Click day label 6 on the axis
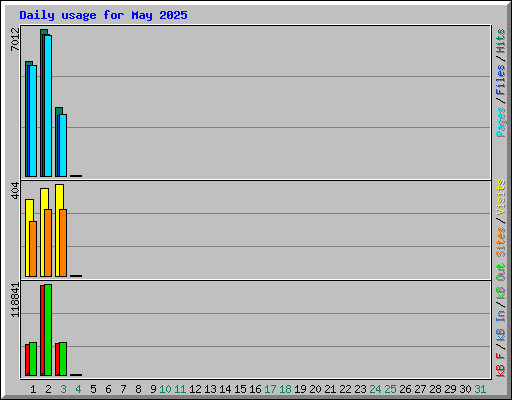512x400 pixels. coord(108,389)
